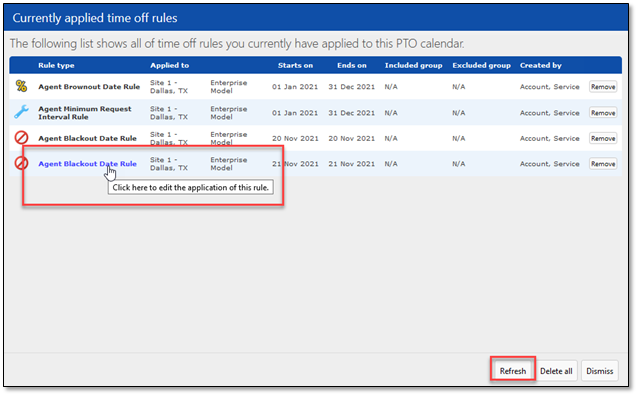Click the Applied to column header
638x396 pixels.
pos(169,65)
